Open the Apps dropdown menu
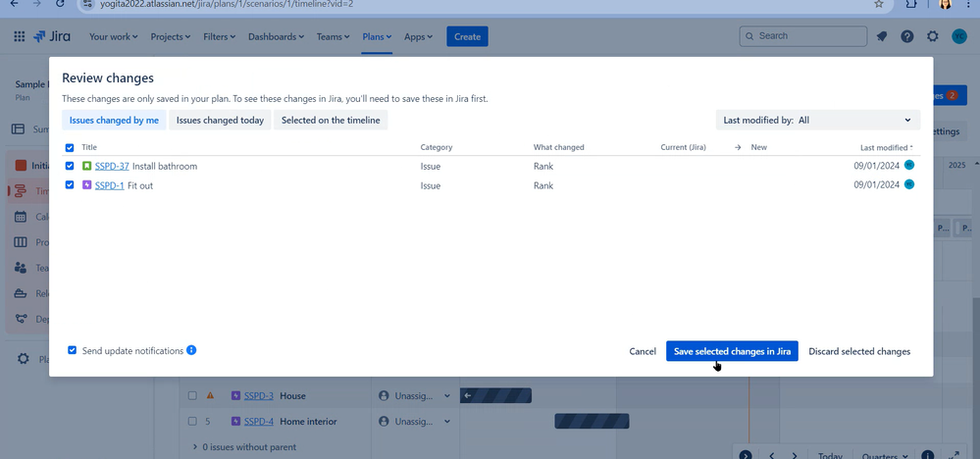980x459 pixels. [x=418, y=36]
